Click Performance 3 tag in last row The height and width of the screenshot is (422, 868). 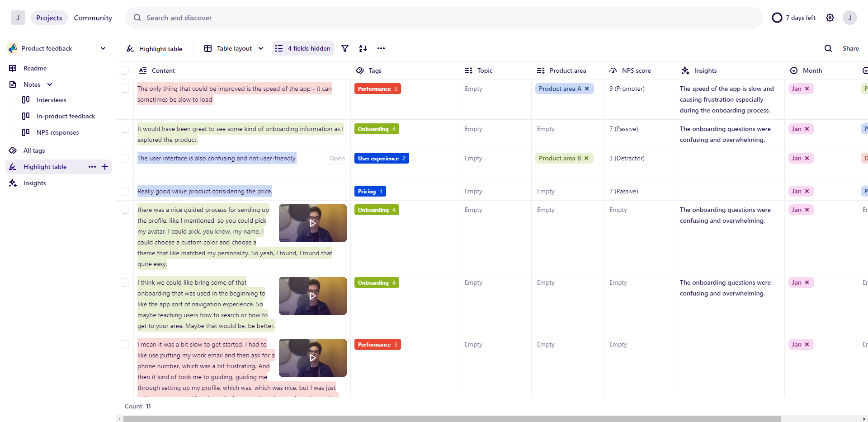[x=377, y=344]
